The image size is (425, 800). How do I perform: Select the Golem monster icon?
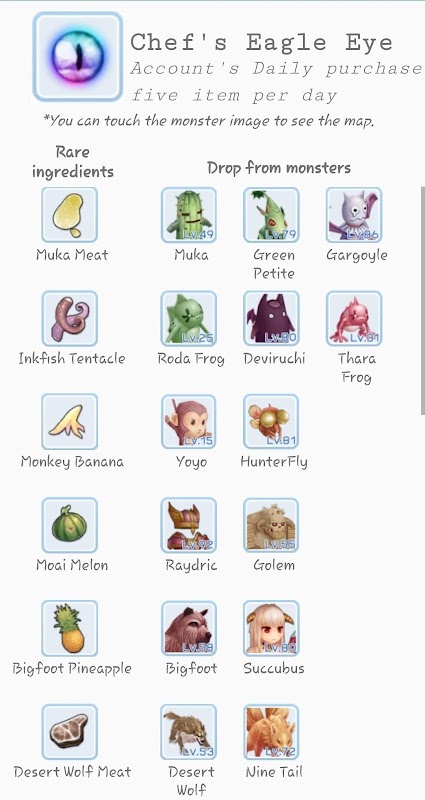coord(271,526)
